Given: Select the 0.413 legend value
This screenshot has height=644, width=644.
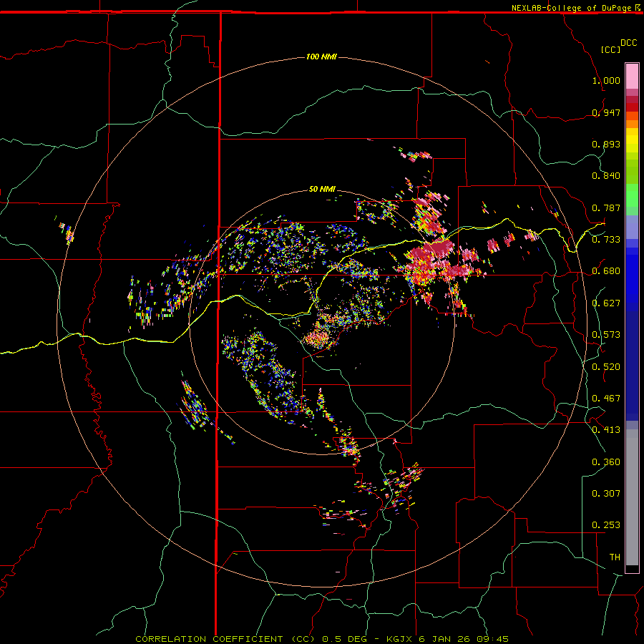Looking at the screenshot, I should [606, 430].
